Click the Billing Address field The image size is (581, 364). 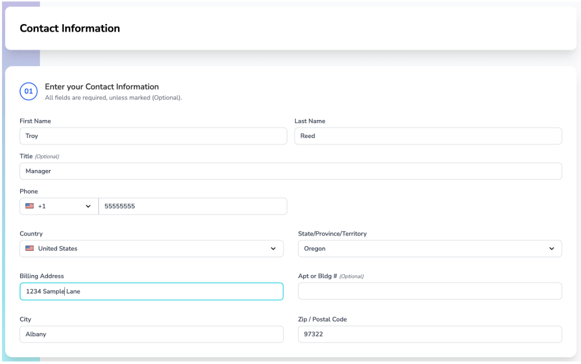tap(152, 291)
